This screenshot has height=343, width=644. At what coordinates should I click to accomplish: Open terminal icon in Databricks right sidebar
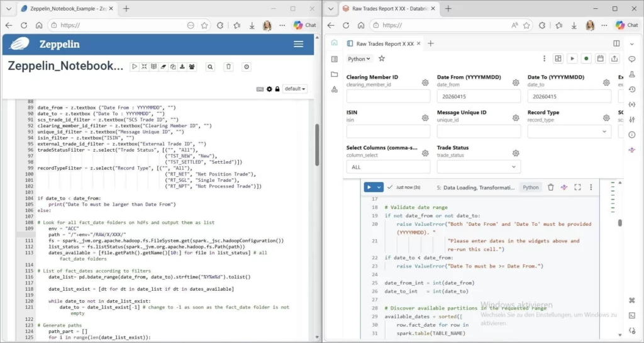(x=632, y=315)
